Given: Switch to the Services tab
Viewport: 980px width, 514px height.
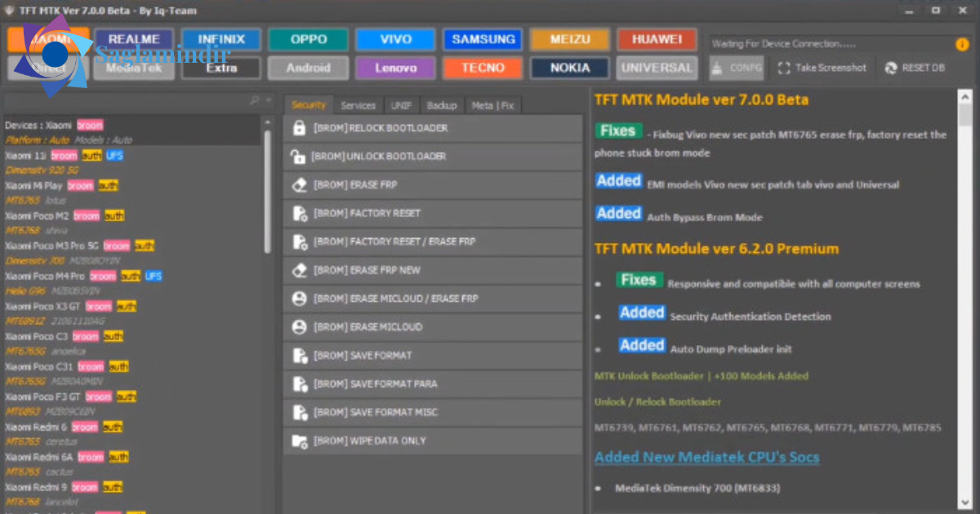Looking at the screenshot, I should coord(358,105).
